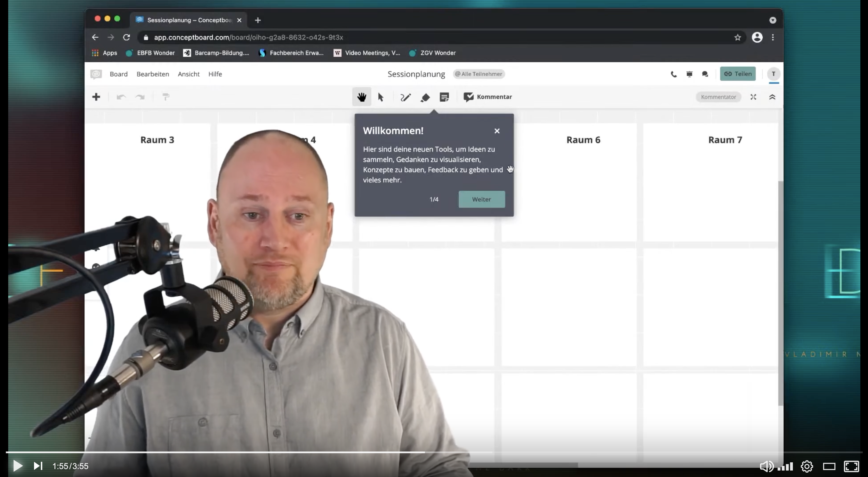Choose the pen drawing tool
The image size is (868, 477).
[405, 97]
